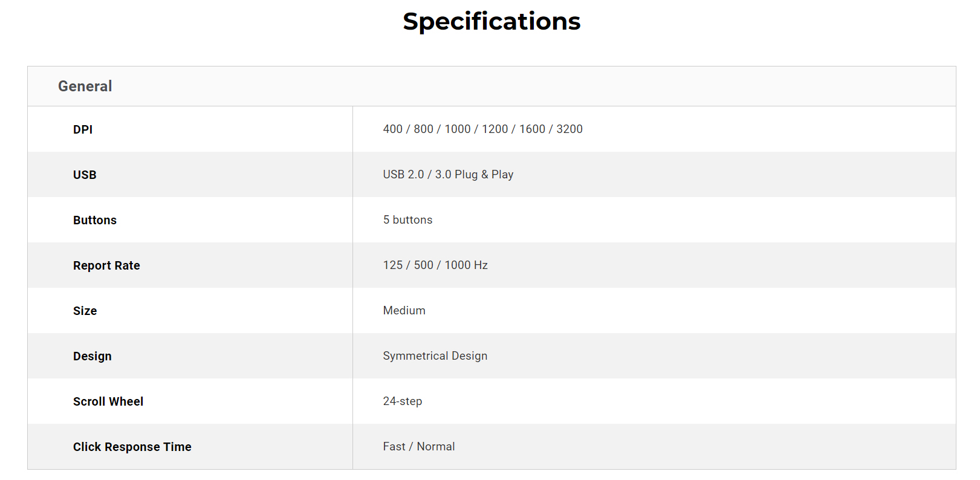Select the 5 buttons value

tap(407, 219)
